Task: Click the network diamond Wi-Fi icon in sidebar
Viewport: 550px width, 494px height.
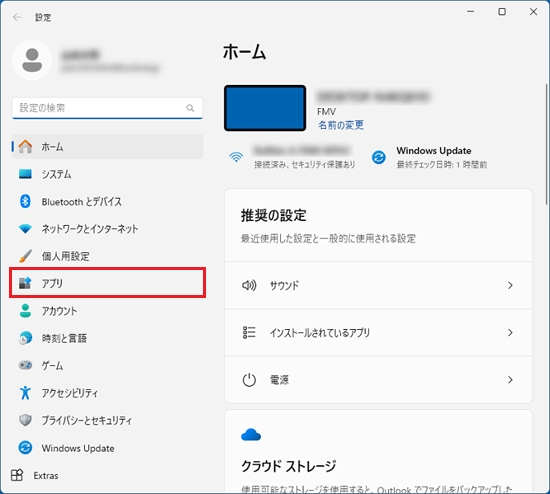Action: tap(25, 229)
